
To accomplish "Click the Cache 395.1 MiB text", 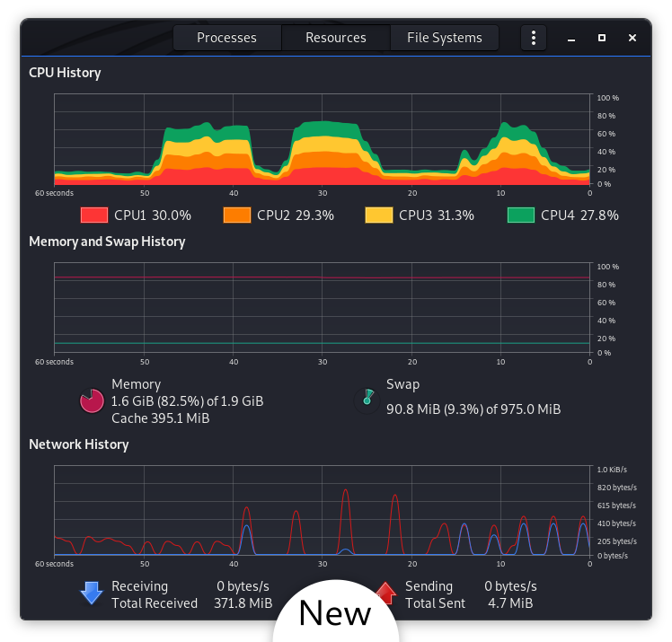I will (161, 418).
